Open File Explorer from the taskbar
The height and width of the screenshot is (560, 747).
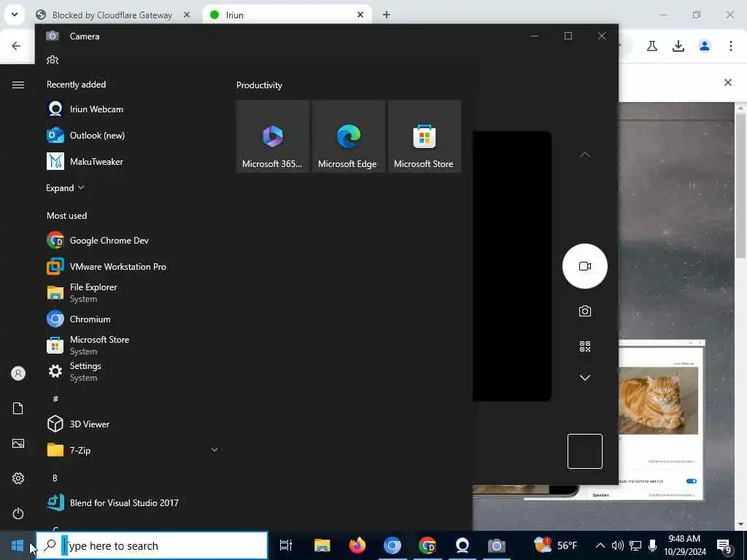pyautogui.click(x=322, y=545)
